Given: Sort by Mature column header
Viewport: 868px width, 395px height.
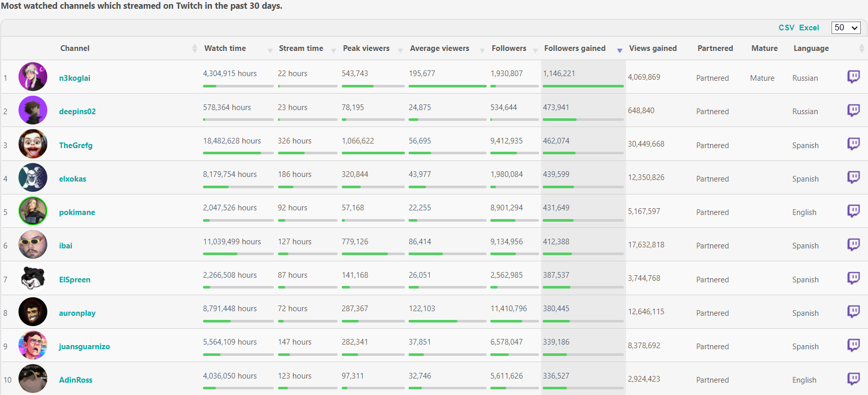Looking at the screenshot, I should click(x=764, y=48).
